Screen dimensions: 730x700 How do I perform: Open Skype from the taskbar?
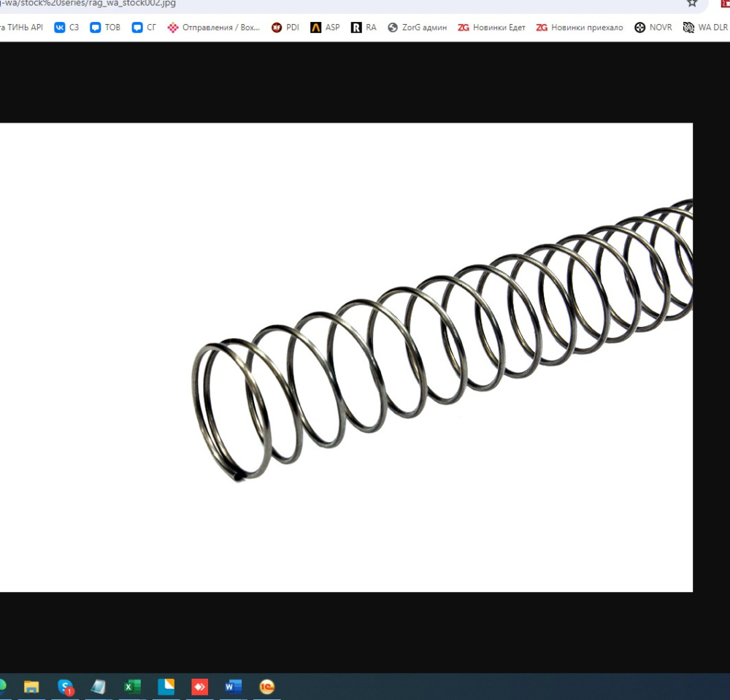coord(65,687)
